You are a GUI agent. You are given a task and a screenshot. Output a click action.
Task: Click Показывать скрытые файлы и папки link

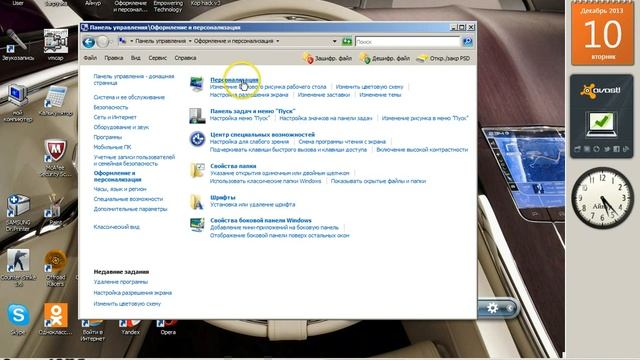(x=378, y=181)
